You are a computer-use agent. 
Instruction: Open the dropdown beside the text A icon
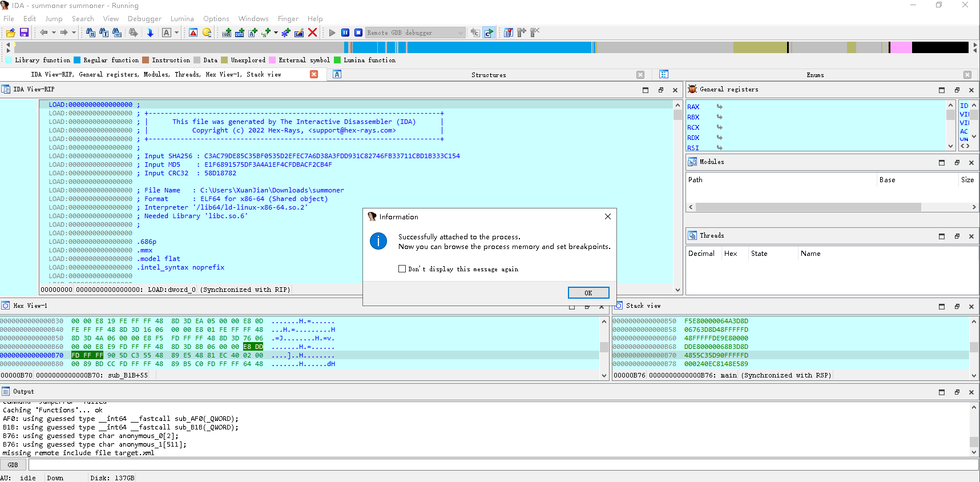pyautogui.click(x=176, y=33)
